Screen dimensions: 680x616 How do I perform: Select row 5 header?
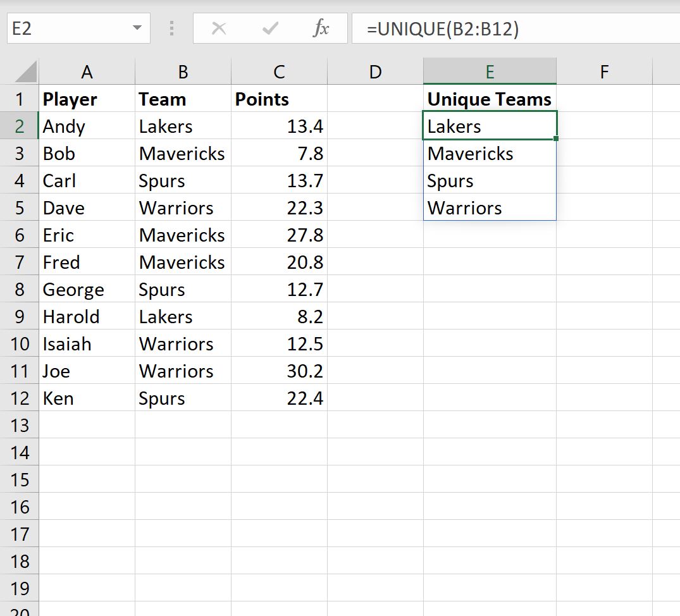point(20,208)
